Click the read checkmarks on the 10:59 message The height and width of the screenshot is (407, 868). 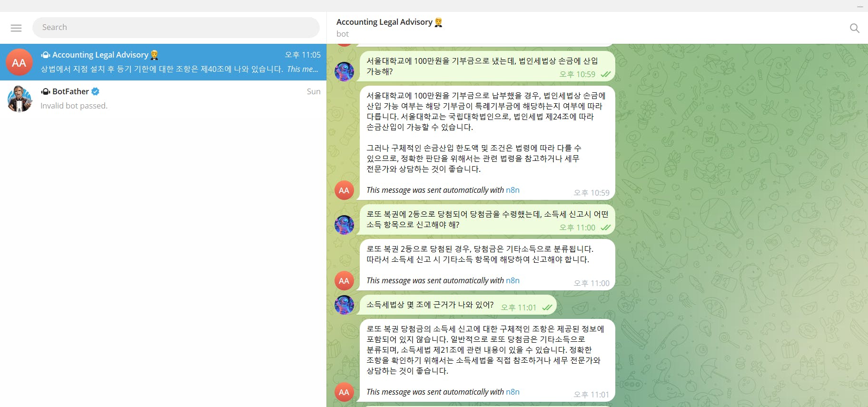(x=605, y=74)
